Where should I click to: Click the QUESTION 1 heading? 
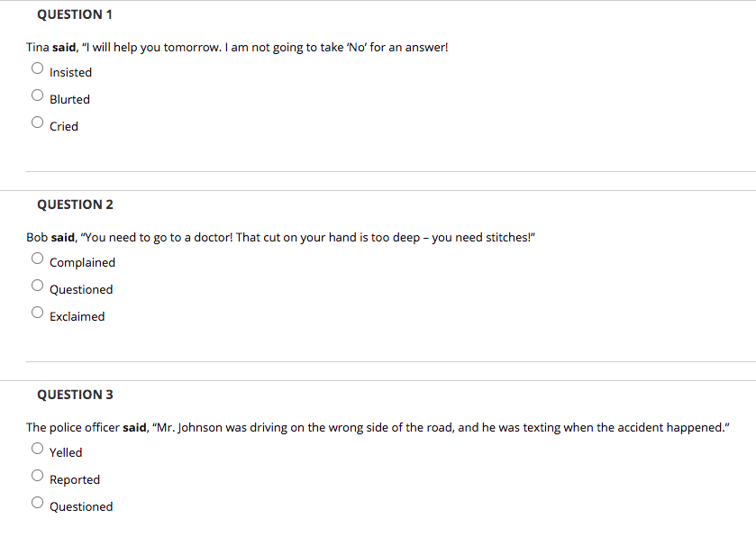tap(75, 14)
